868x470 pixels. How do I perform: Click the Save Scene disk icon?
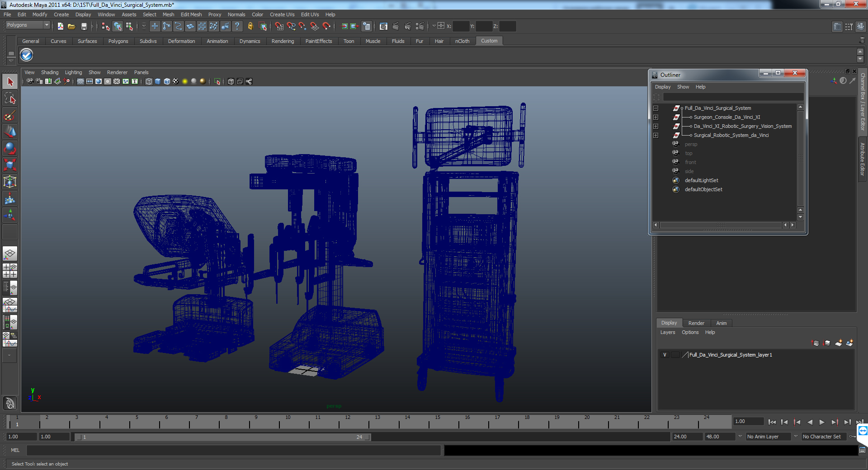[x=84, y=26]
